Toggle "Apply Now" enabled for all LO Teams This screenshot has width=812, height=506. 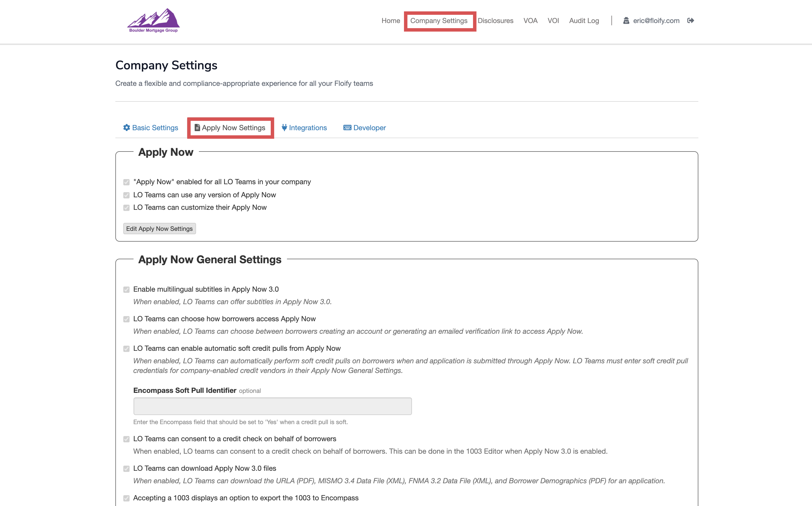[x=126, y=182]
